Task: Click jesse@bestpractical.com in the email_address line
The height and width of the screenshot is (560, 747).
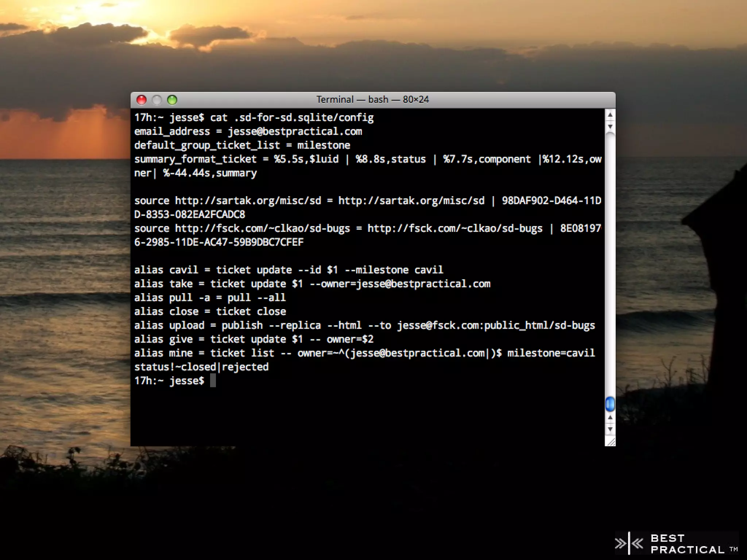Action: pos(295,132)
